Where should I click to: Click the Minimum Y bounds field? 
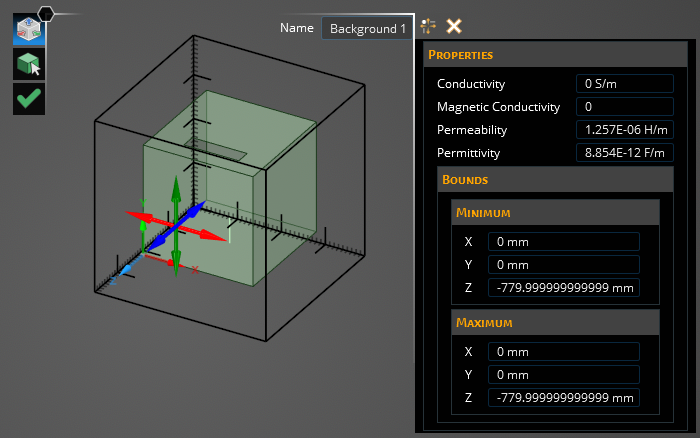[x=563, y=265]
